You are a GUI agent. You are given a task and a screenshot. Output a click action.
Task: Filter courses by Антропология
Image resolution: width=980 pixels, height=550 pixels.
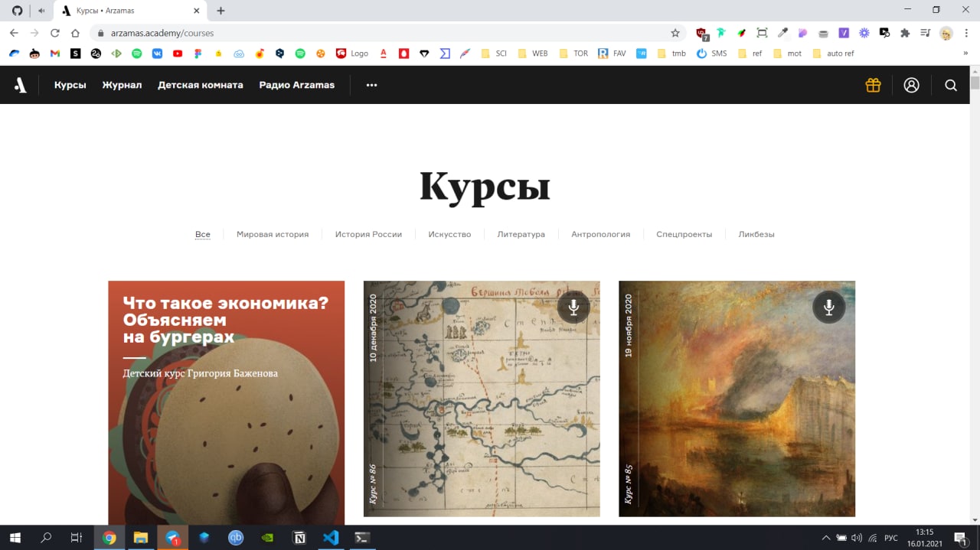tap(600, 234)
